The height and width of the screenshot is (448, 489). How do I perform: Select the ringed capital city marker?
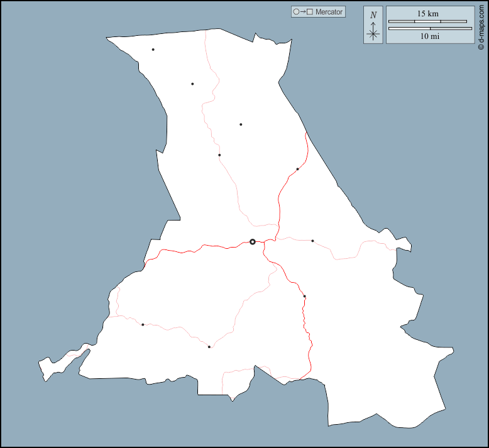click(253, 241)
